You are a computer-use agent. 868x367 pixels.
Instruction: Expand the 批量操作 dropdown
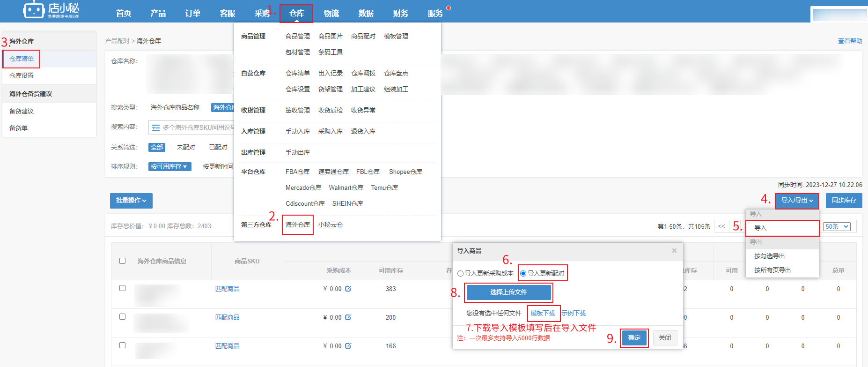tap(131, 201)
